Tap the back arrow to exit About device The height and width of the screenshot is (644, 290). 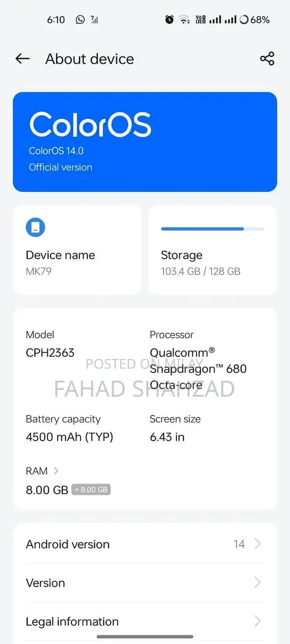coord(22,58)
